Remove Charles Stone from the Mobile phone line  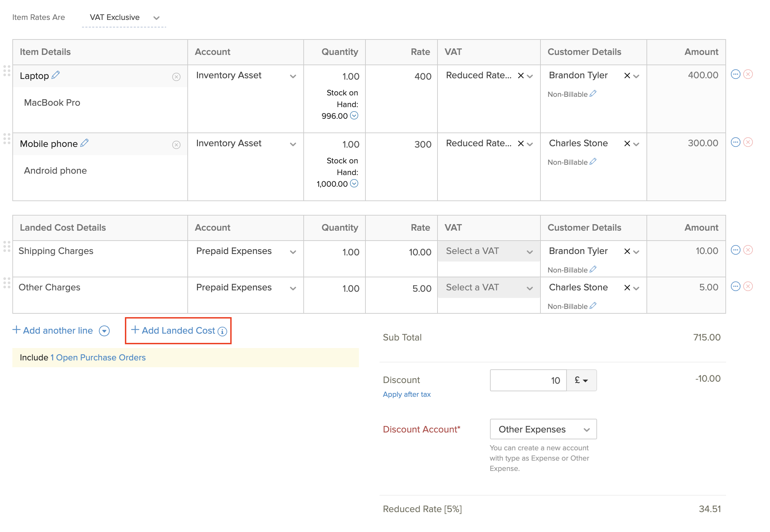(x=627, y=143)
